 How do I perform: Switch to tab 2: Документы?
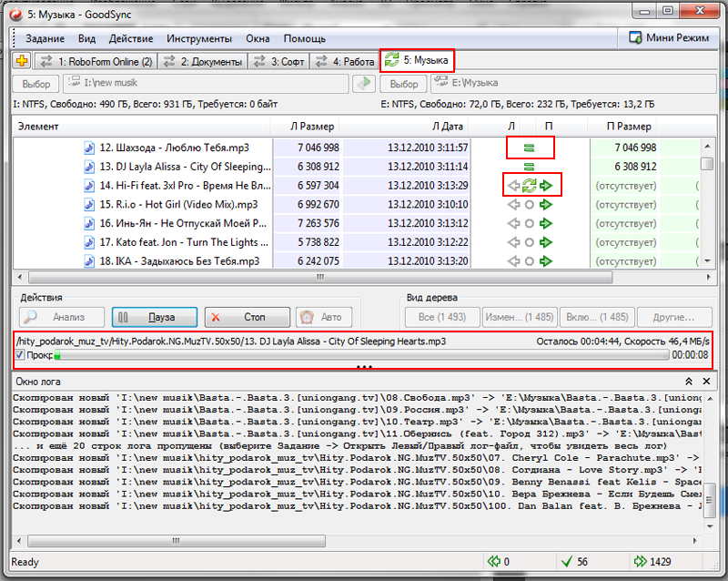coord(203,61)
